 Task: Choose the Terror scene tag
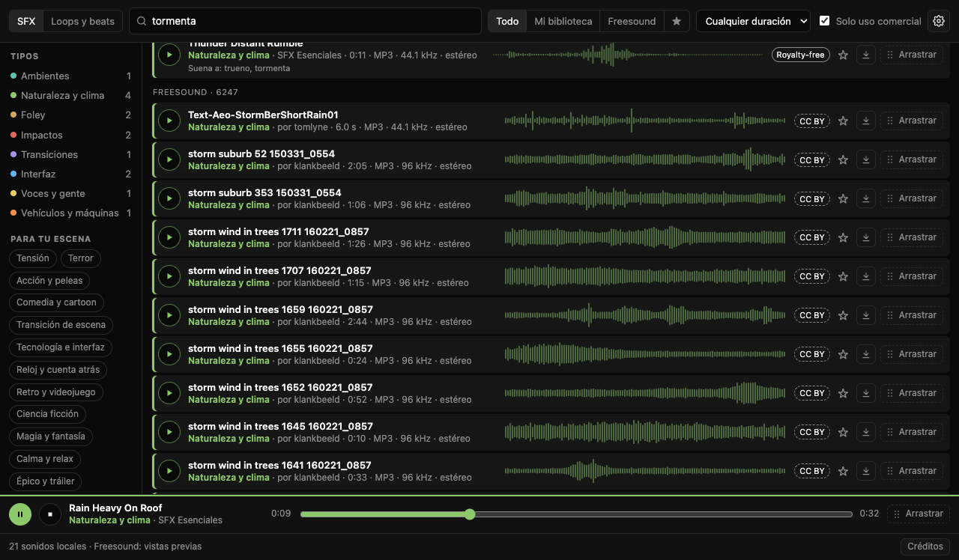81,258
